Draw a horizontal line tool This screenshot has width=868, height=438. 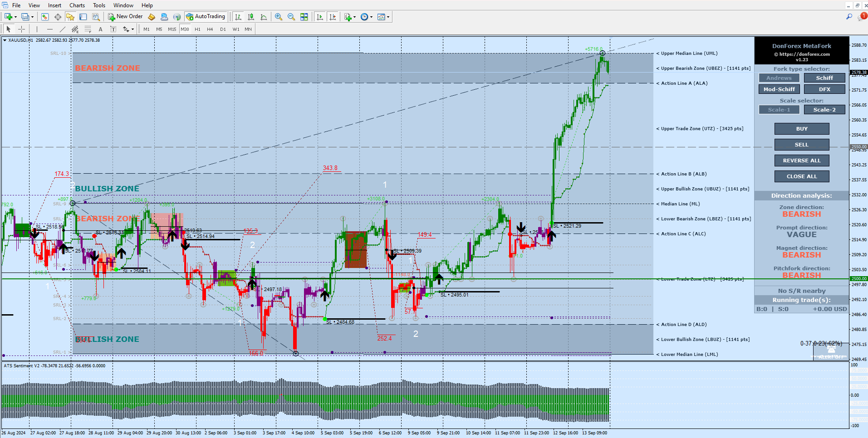pos(50,29)
